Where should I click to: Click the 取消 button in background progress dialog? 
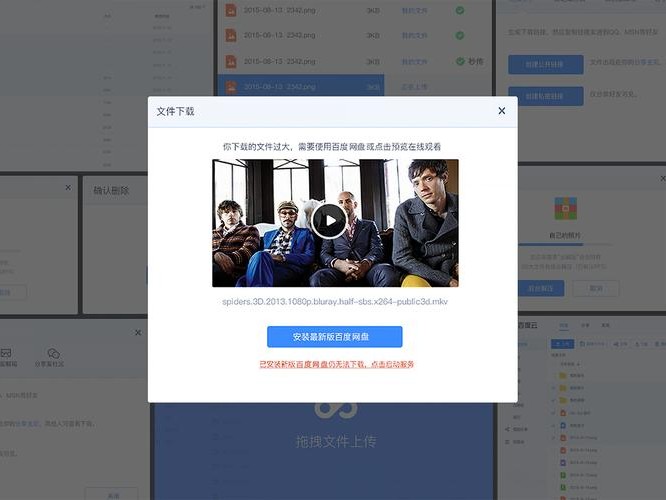click(596, 288)
